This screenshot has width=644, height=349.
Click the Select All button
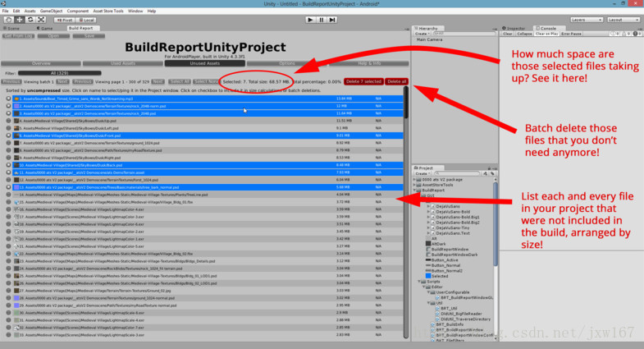[180, 82]
